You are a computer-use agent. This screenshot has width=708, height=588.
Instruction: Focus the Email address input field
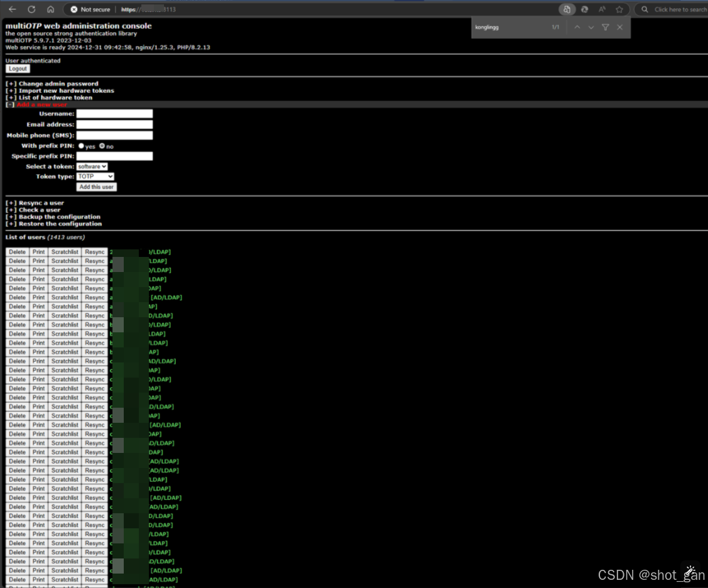click(115, 124)
